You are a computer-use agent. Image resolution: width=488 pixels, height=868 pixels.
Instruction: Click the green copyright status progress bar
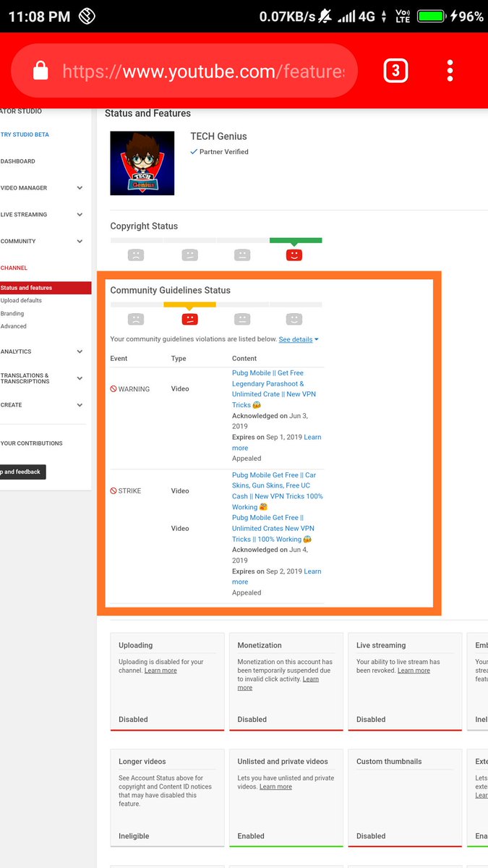click(296, 240)
